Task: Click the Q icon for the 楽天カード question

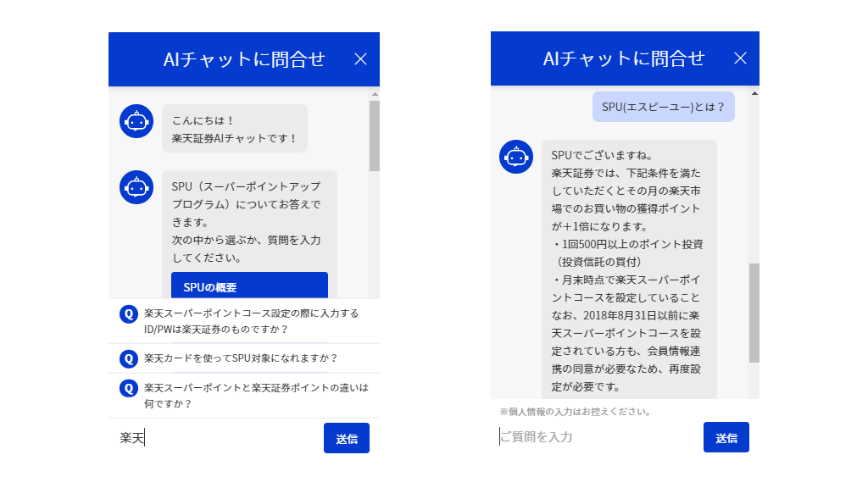Action: click(x=129, y=358)
